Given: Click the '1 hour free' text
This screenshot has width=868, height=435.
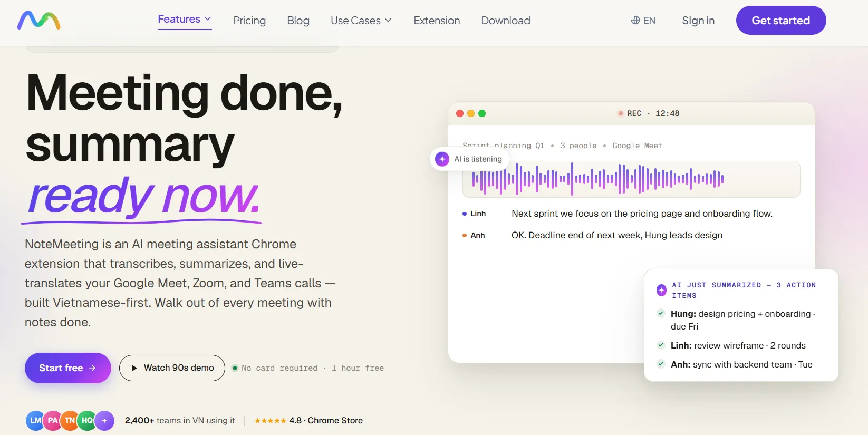Looking at the screenshot, I should [358, 368].
